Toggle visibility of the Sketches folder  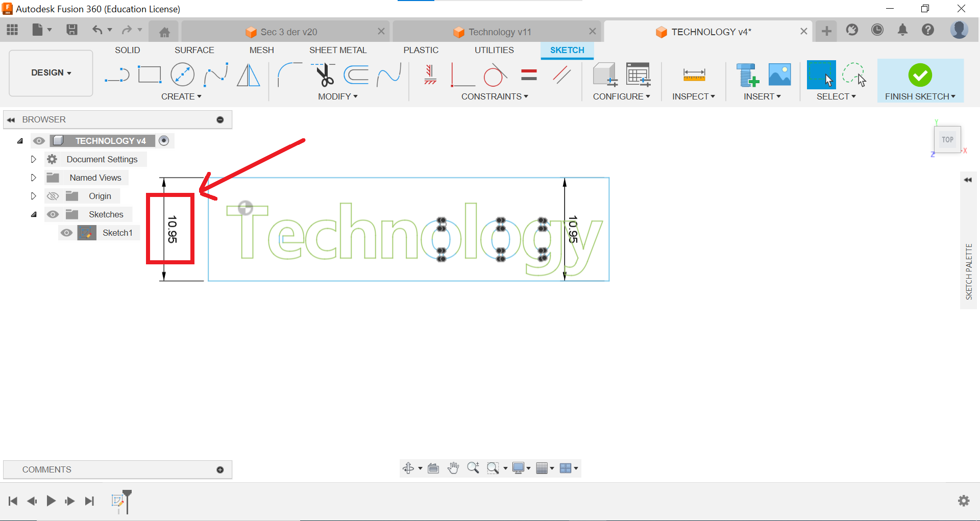53,214
